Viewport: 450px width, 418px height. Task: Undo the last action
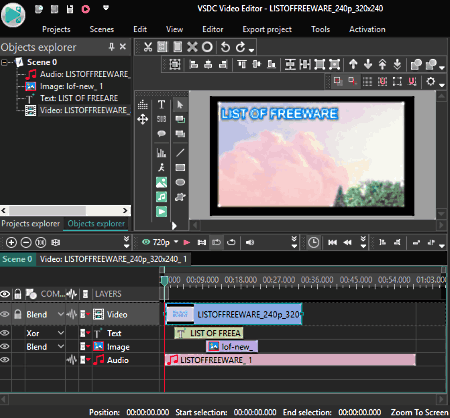(225, 47)
